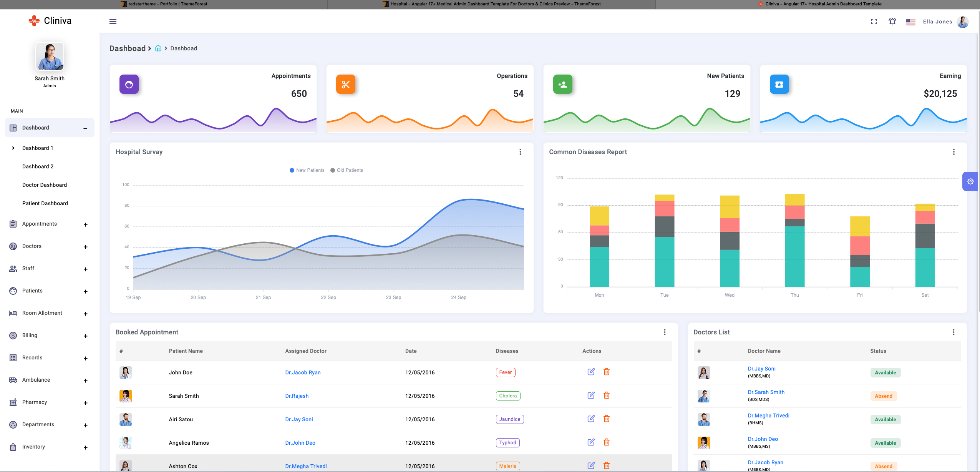980x472 pixels.
Task: Open Dashboard 2 in sidebar
Action: point(38,166)
